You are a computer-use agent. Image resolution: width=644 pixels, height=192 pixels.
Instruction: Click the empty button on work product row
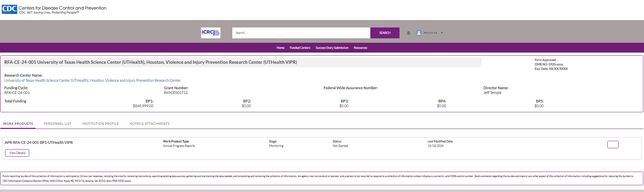[x=612, y=145]
